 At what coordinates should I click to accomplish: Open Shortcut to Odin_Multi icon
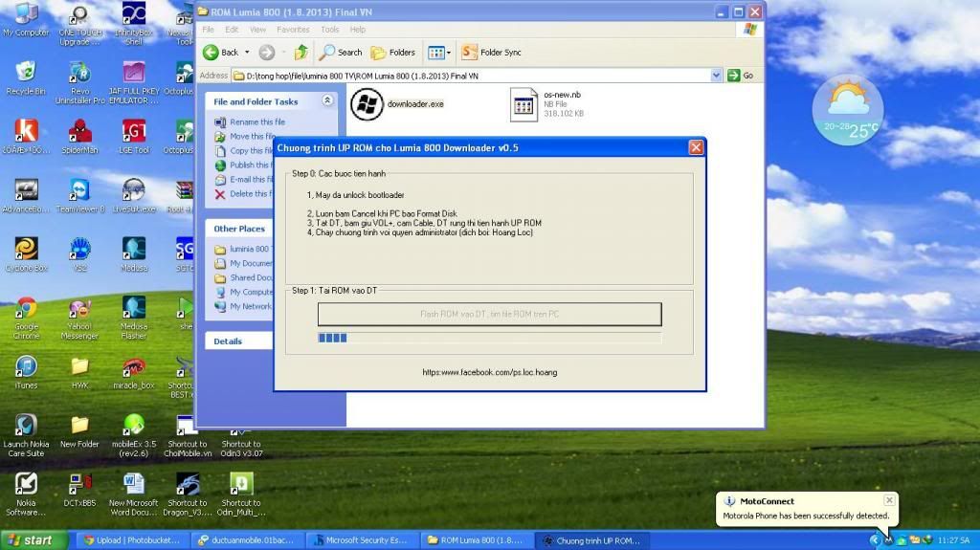[x=241, y=494]
